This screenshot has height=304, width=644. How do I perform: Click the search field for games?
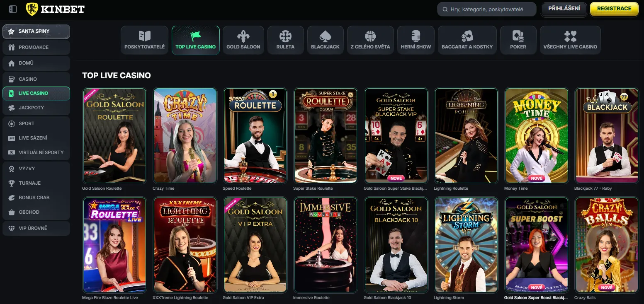[x=486, y=9]
